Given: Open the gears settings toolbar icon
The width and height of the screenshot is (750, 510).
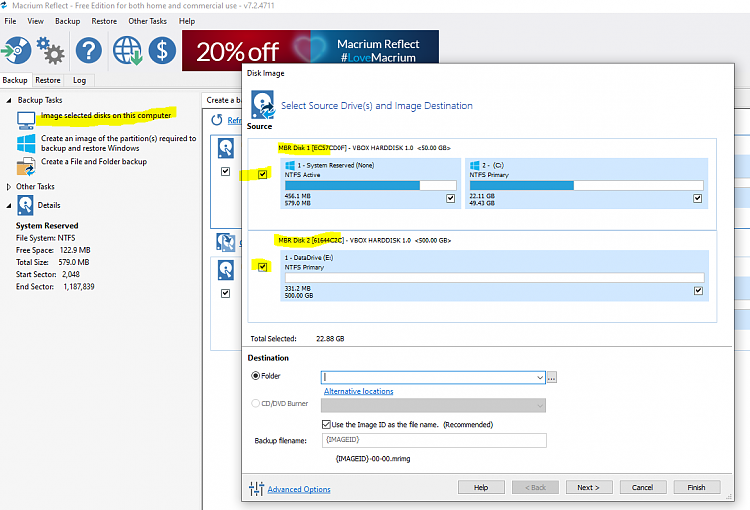Looking at the screenshot, I should 50,50.
